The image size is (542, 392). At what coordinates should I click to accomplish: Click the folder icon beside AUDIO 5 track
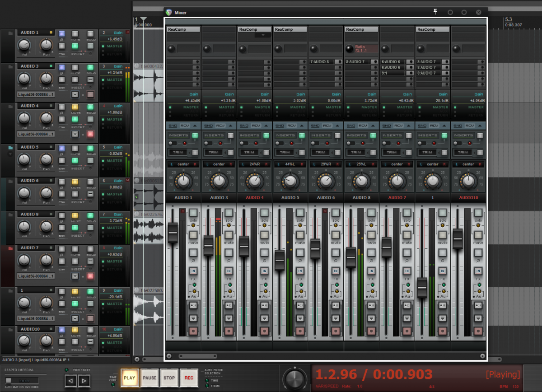pyautogui.click(x=10, y=147)
